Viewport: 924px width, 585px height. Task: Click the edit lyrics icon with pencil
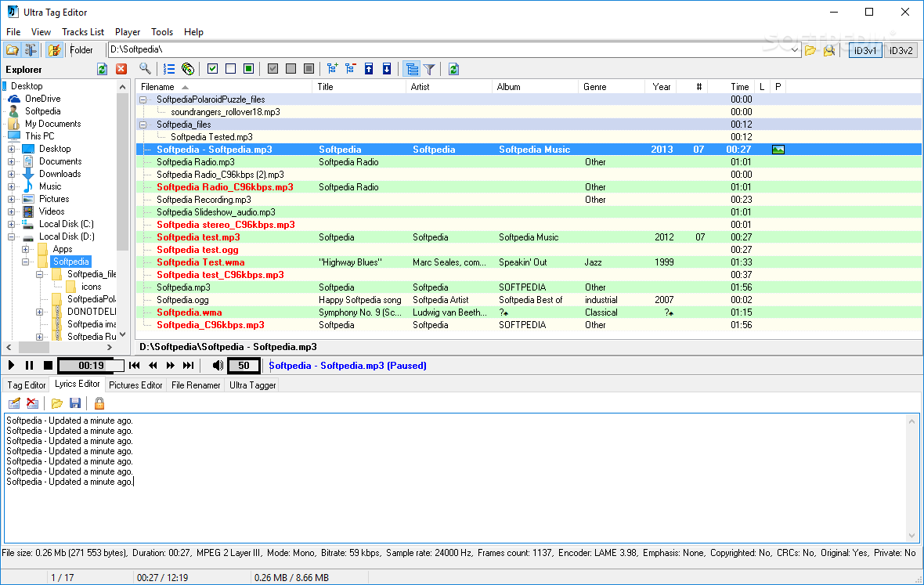(x=14, y=403)
